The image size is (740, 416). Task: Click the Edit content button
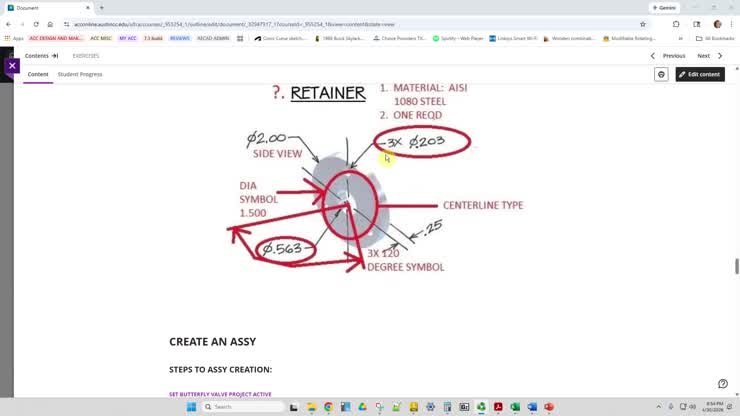(700, 74)
